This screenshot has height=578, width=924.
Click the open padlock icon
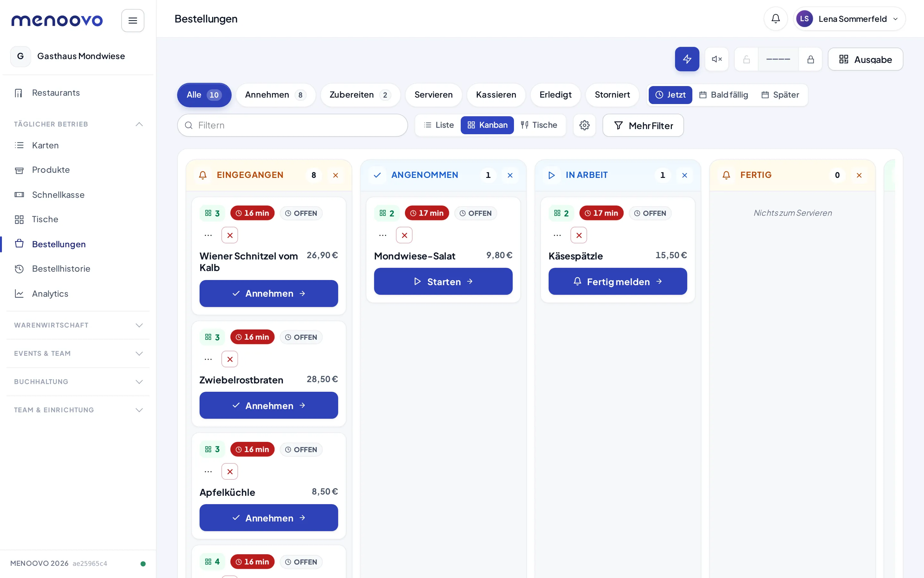pyautogui.click(x=746, y=59)
